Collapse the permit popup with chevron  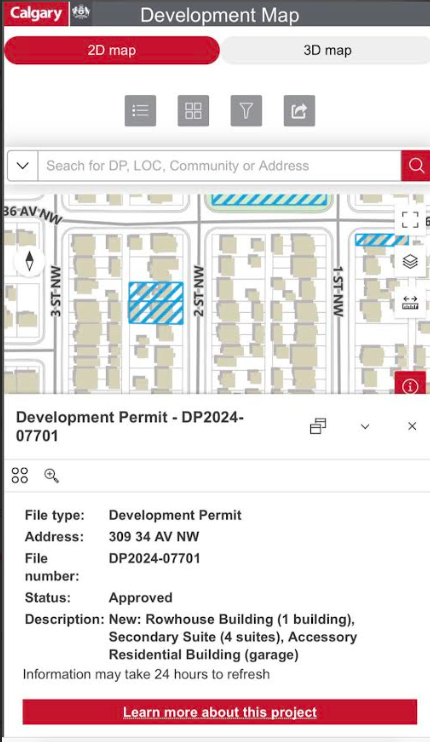(365, 426)
